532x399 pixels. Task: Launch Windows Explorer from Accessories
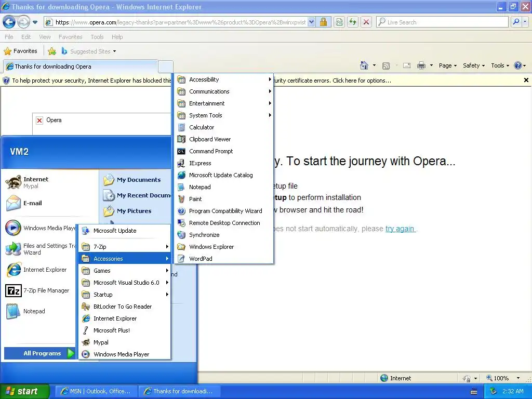pyautogui.click(x=223, y=247)
